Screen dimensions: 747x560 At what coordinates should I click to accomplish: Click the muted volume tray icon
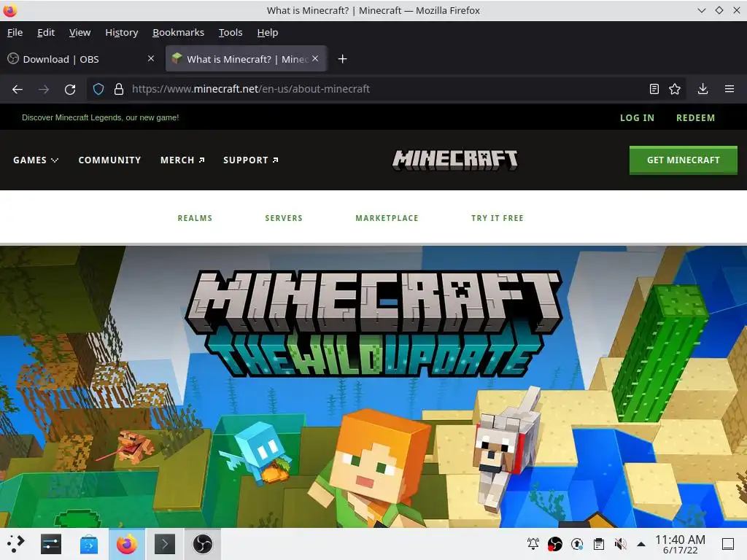pyautogui.click(x=620, y=544)
